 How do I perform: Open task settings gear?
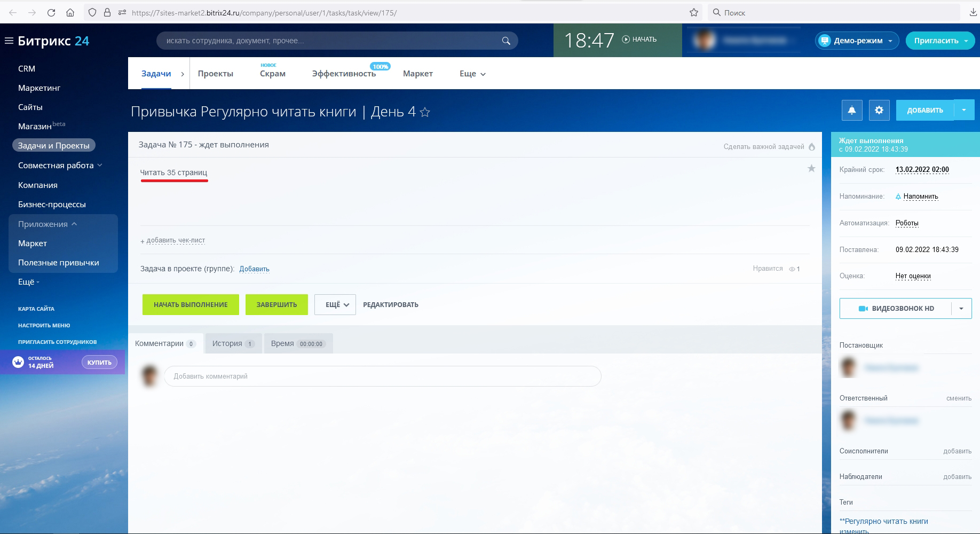(x=879, y=110)
